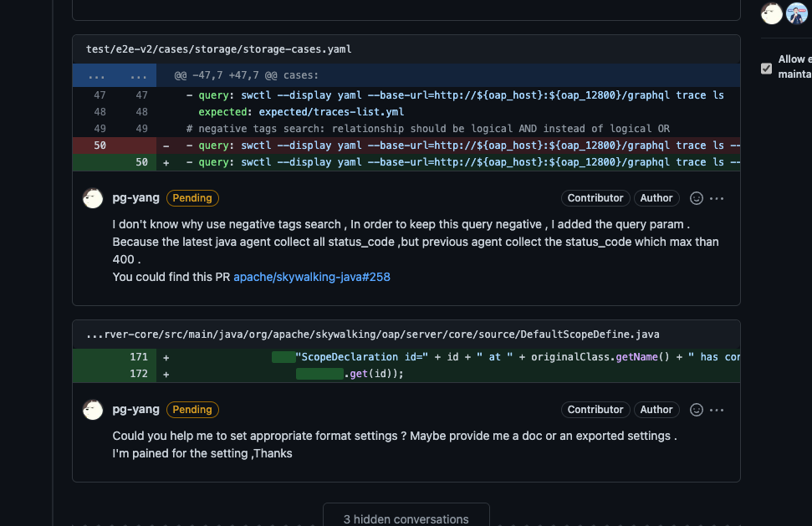This screenshot has width=812, height=526.
Task: Click added line number 171
Action: [138, 357]
